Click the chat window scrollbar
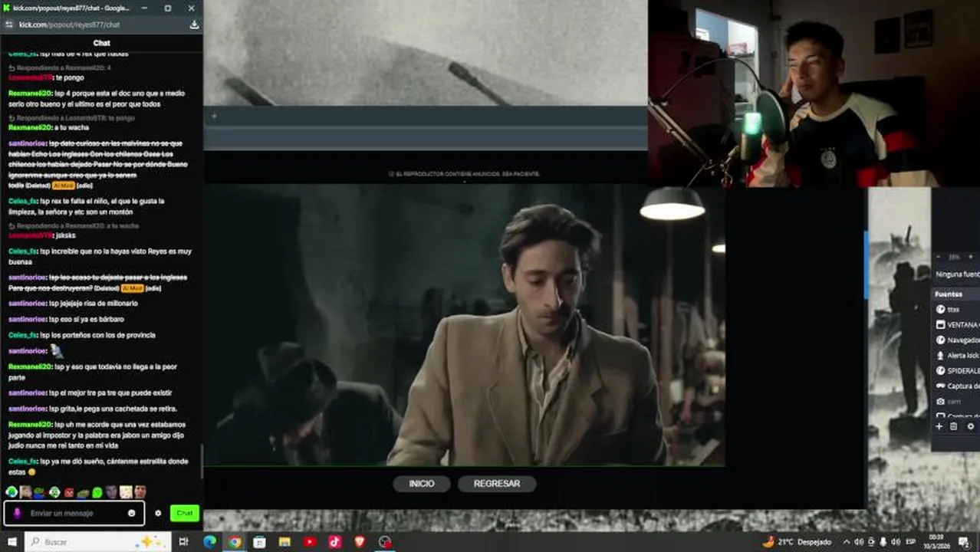This screenshot has width=980, height=552. 202,460
